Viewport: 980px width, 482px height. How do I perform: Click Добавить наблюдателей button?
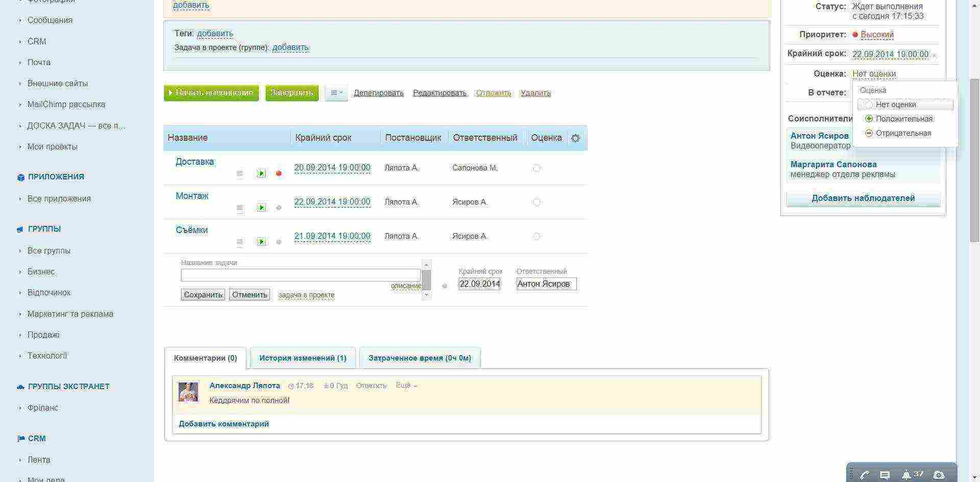click(863, 198)
